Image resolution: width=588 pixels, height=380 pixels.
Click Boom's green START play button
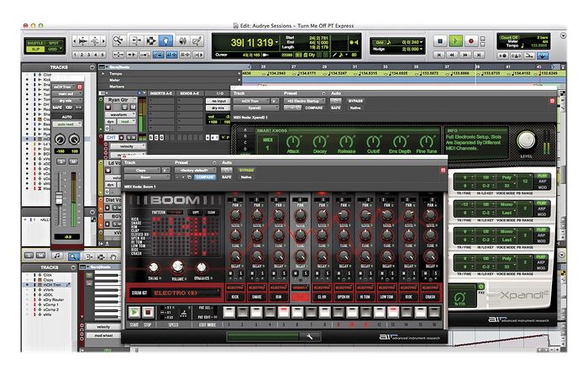click(134, 312)
